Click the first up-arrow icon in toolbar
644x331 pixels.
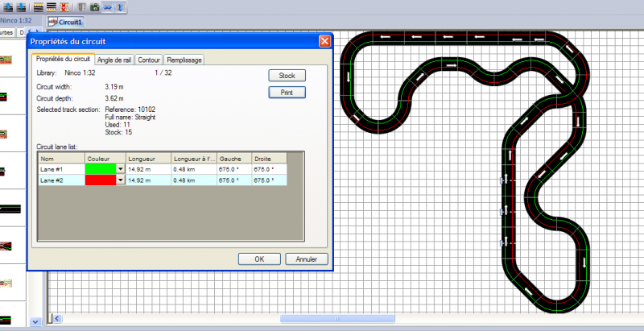tap(8, 6)
